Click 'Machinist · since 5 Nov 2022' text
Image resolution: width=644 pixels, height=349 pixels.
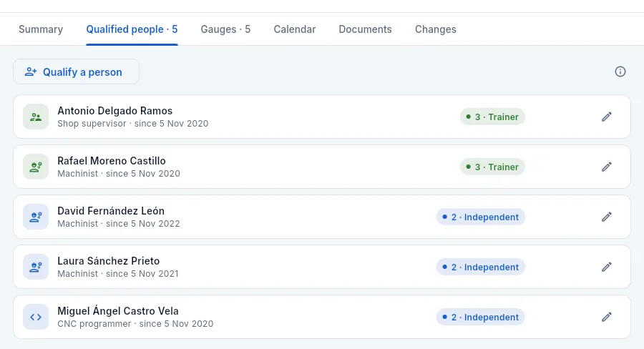(119, 224)
